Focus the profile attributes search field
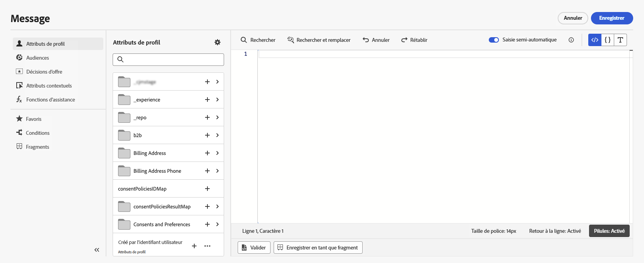Image resolution: width=644 pixels, height=263 pixels. tap(168, 59)
